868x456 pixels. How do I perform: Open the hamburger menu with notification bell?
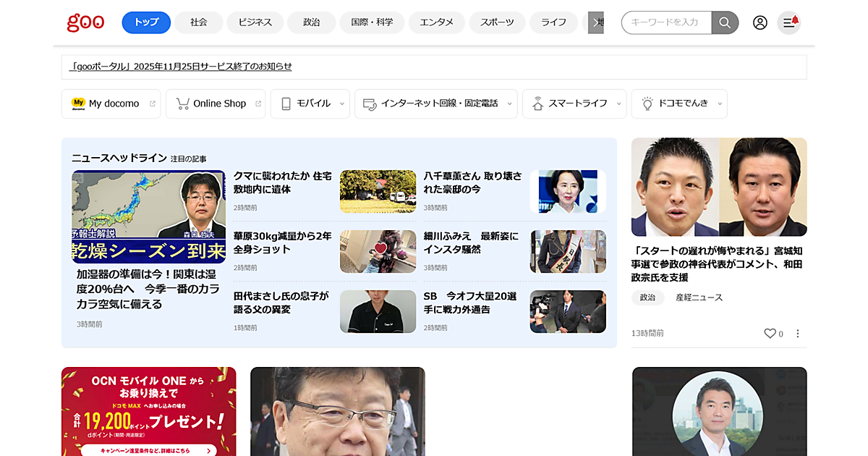(789, 22)
